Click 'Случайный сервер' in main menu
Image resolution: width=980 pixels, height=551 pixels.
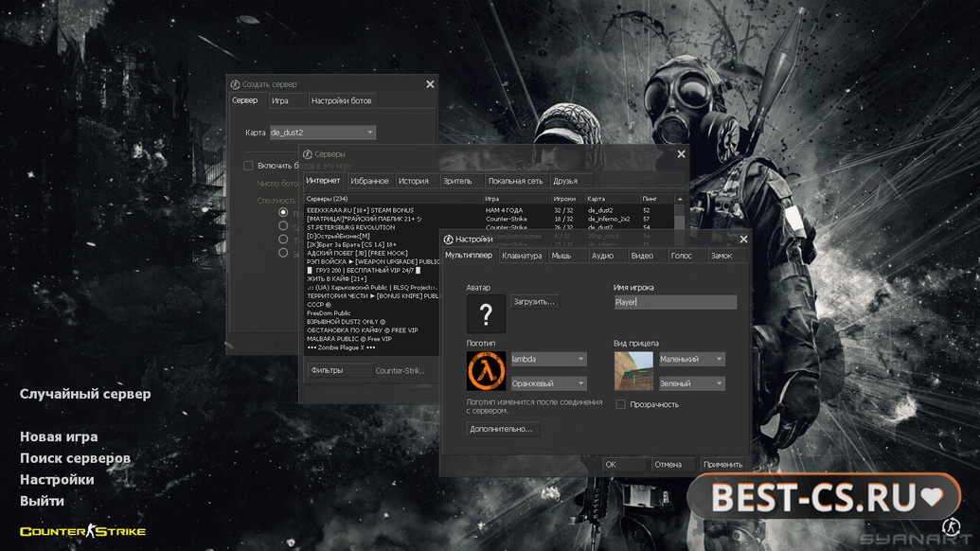click(85, 394)
